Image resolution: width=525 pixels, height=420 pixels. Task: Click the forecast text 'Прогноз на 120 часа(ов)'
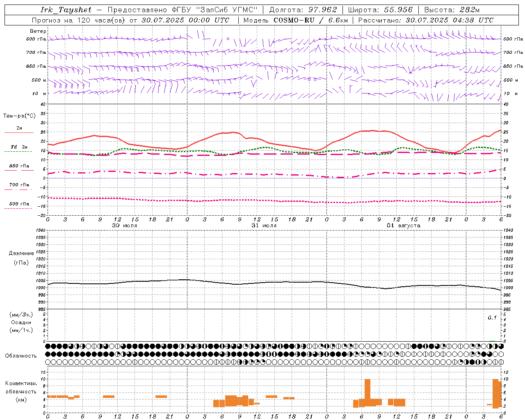[x=79, y=20]
